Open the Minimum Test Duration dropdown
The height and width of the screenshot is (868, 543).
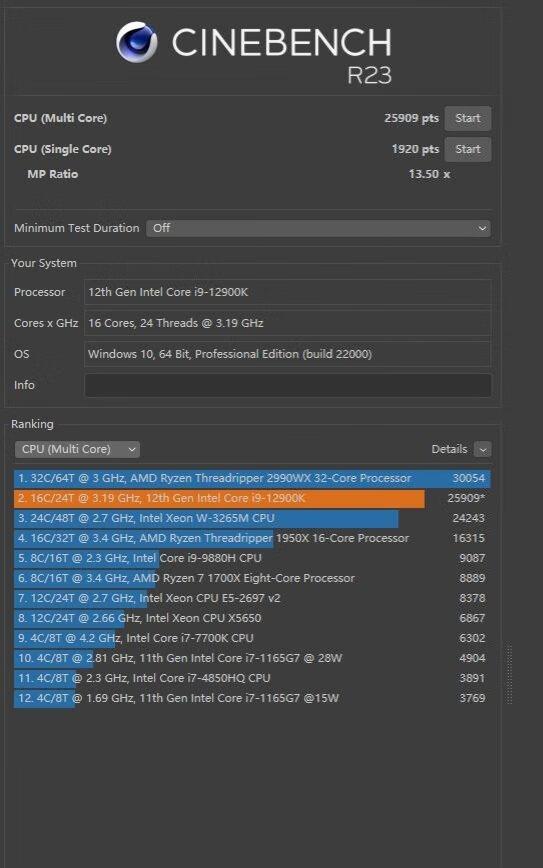coord(318,228)
